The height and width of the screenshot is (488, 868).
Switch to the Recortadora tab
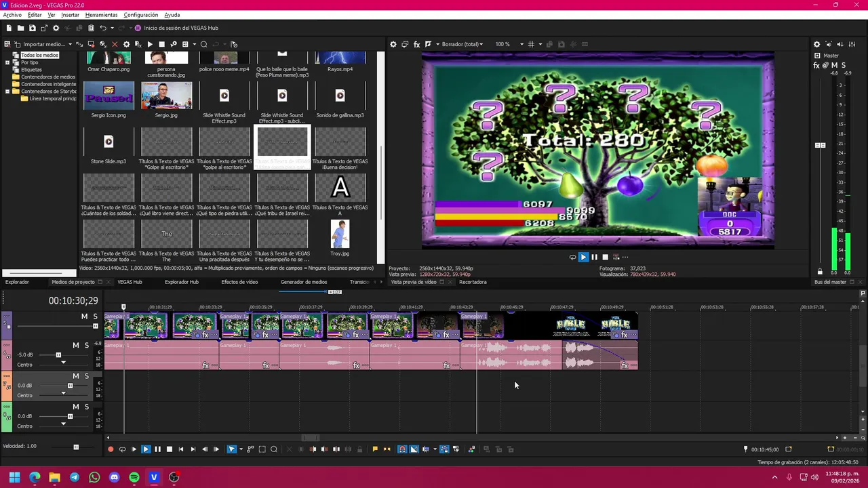point(473,282)
